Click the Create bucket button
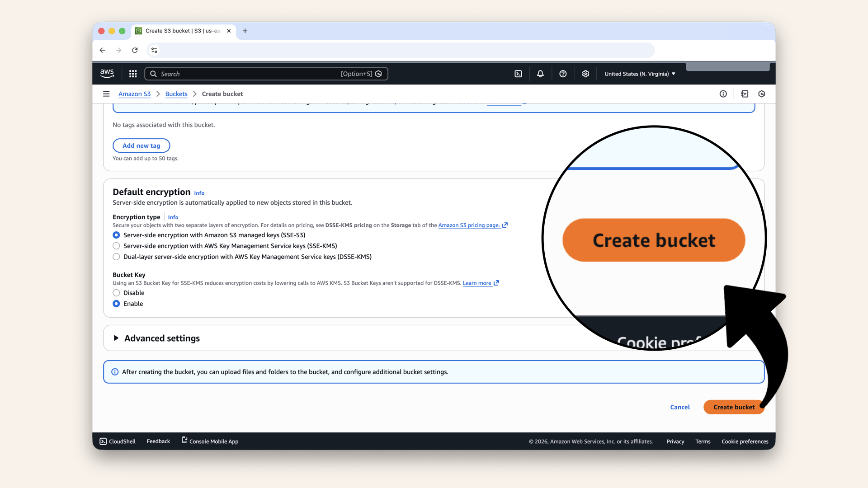Image resolution: width=868 pixels, height=488 pixels. tap(733, 407)
